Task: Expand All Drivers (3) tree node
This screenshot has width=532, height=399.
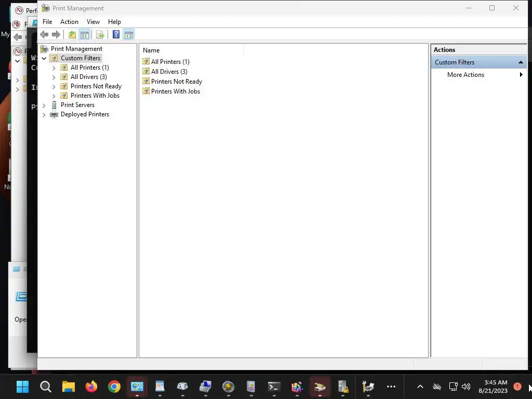Action: point(54,77)
